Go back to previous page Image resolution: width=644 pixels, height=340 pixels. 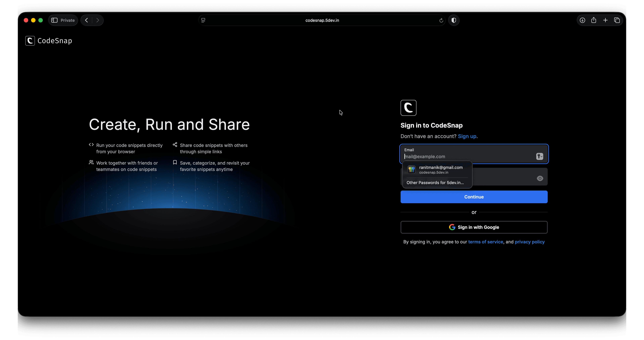[87, 20]
